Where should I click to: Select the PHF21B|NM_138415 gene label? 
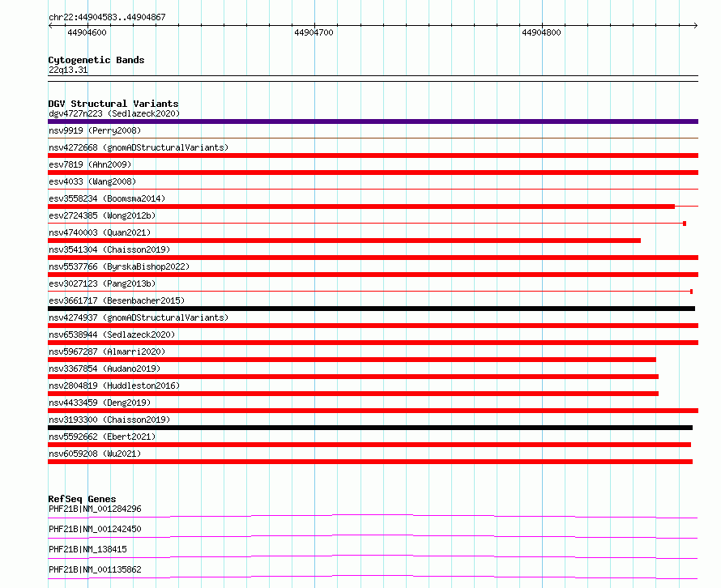pos(87,549)
